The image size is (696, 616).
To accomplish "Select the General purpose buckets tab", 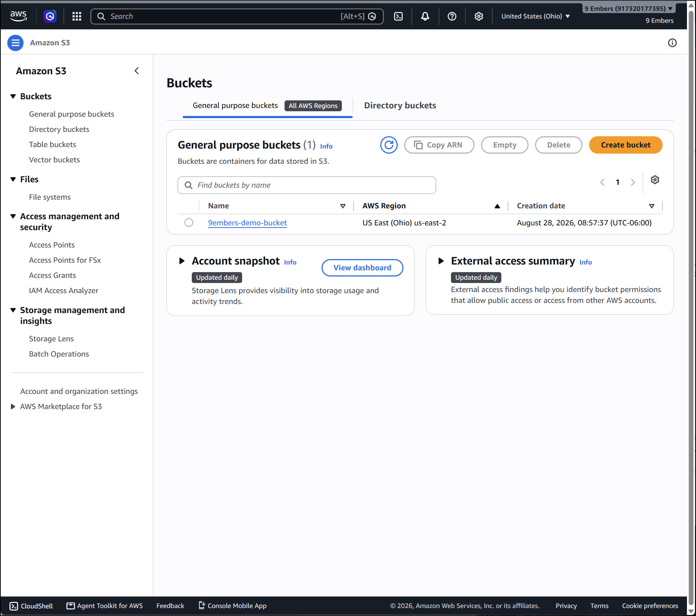I will pos(268,106).
